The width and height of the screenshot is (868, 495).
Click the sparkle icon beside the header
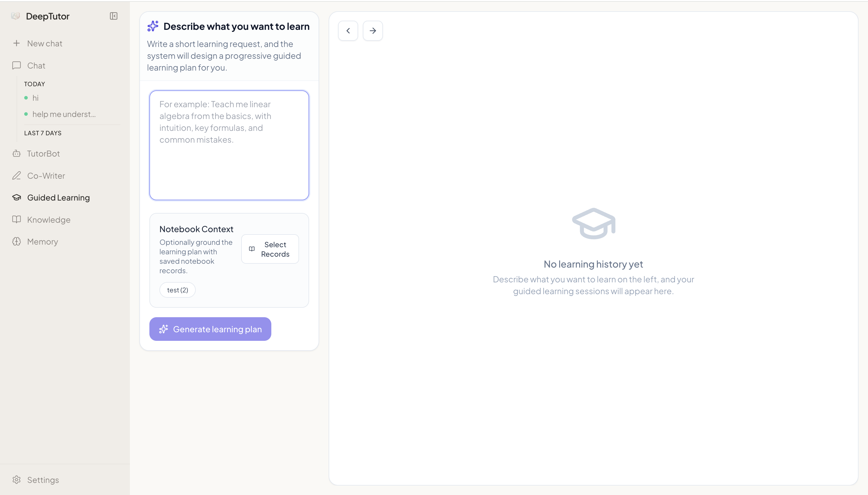coord(153,26)
